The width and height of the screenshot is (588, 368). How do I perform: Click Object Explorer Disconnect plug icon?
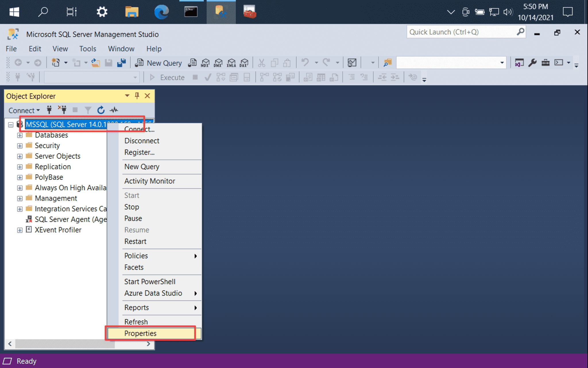tap(62, 110)
